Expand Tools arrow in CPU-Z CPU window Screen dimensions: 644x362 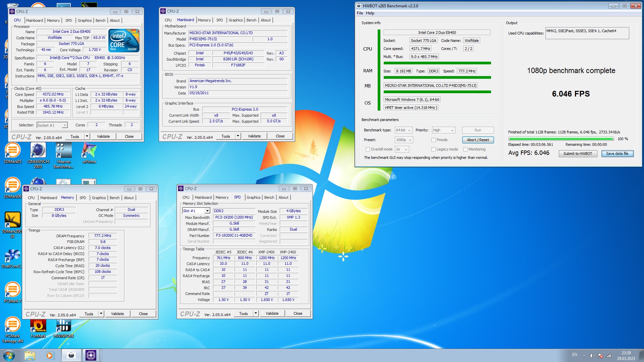(x=87, y=136)
